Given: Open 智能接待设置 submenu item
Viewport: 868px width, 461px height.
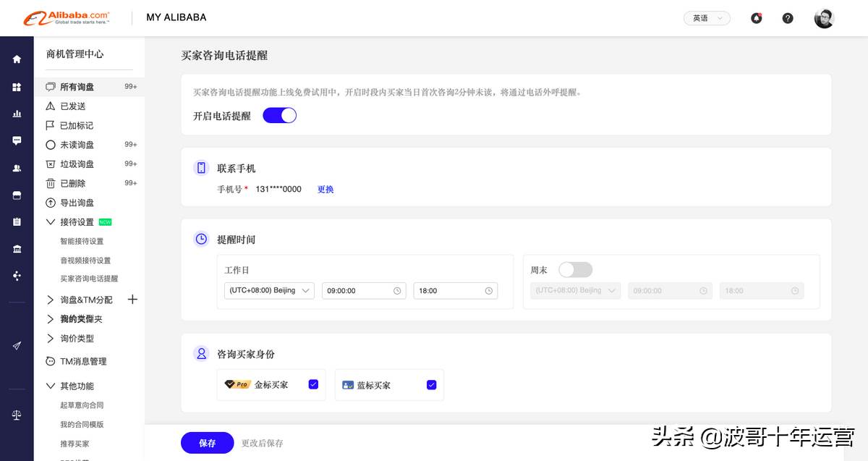Looking at the screenshot, I should [x=82, y=242].
